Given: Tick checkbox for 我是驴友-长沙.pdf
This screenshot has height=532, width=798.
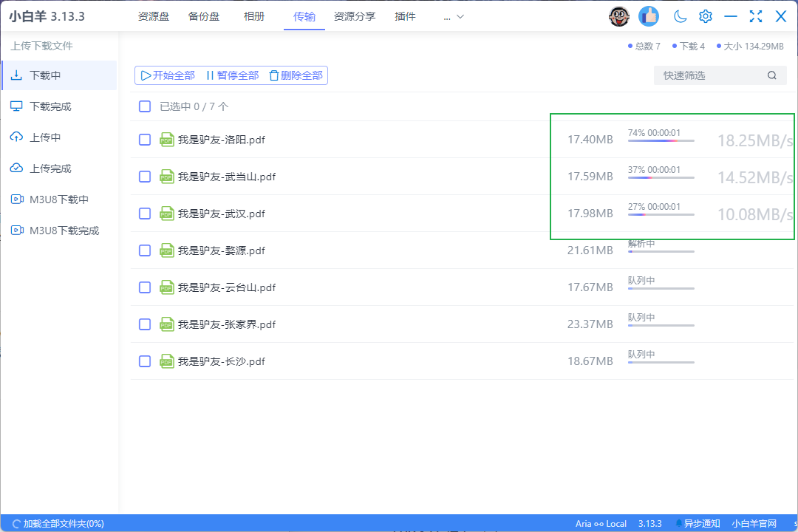Looking at the screenshot, I should pos(145,361).
